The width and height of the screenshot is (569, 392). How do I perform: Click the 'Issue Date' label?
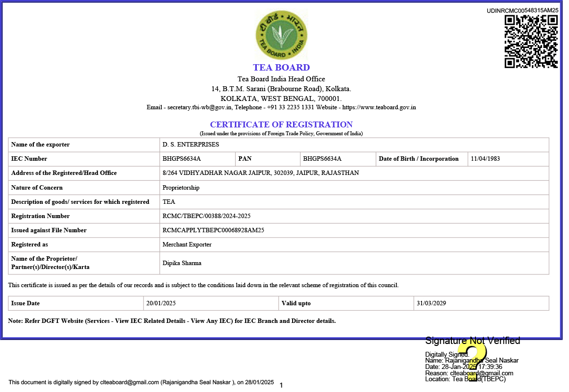coord(25,303)
